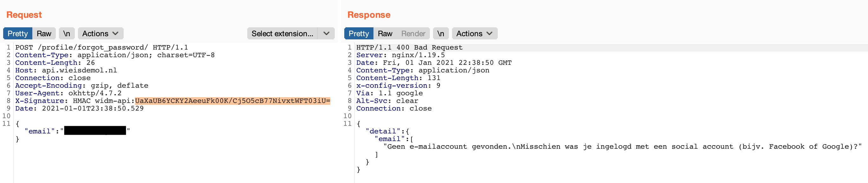Screen dimensions: 868x183
Task: Toggle the Response \n newline display button
Action: pyautogui.click(x=441, y=33)
